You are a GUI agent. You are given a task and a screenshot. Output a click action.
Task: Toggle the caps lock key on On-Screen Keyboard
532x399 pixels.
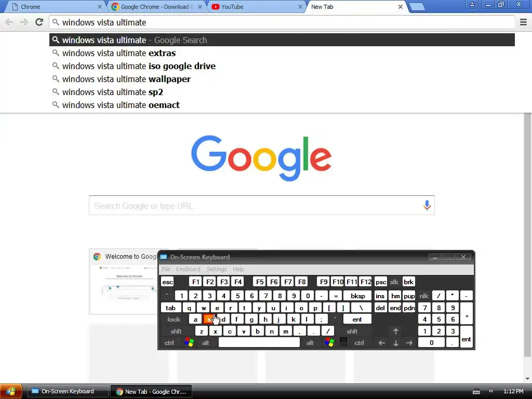click(x=174, y=320)
